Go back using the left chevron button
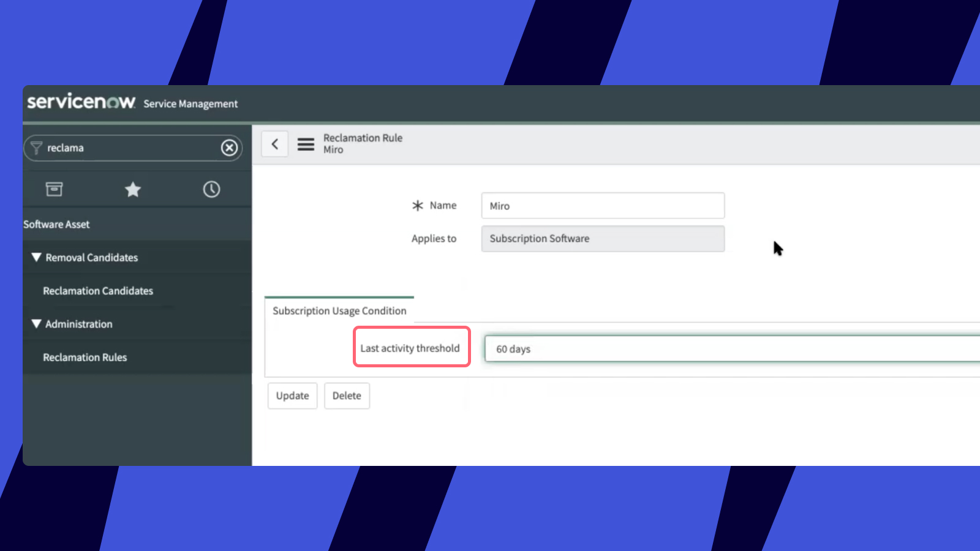The width and height of the screenshot is (980, 551). 275,144
